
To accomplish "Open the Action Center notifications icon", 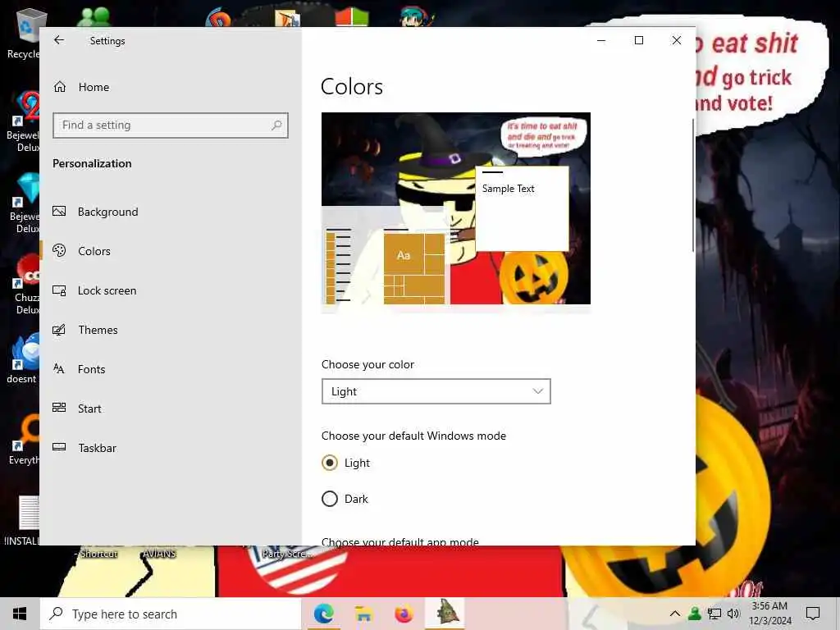I will pyautogui.click(x=813, y=614).
